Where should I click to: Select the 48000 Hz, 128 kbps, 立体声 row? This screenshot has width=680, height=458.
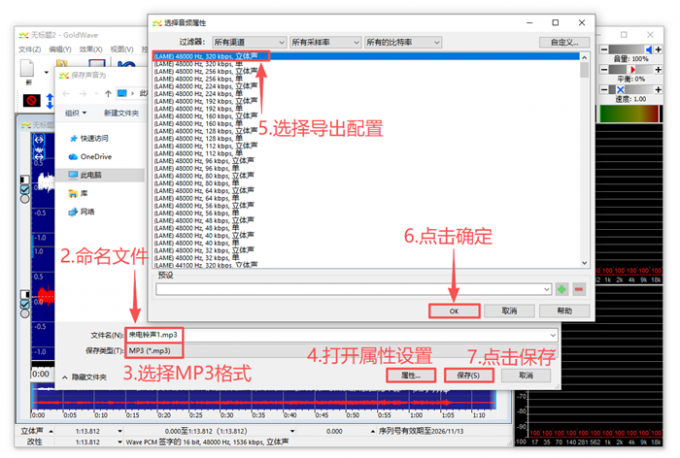[x=366, y=131]
